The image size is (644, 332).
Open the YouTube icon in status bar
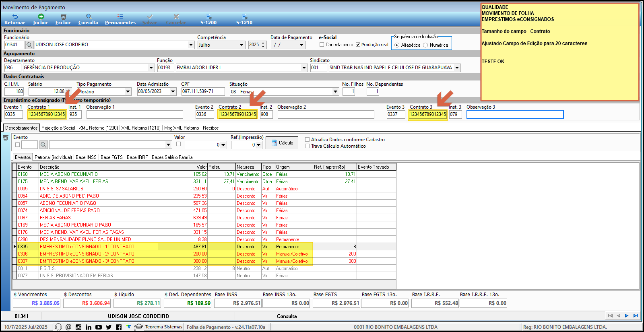tap(99, 327)
